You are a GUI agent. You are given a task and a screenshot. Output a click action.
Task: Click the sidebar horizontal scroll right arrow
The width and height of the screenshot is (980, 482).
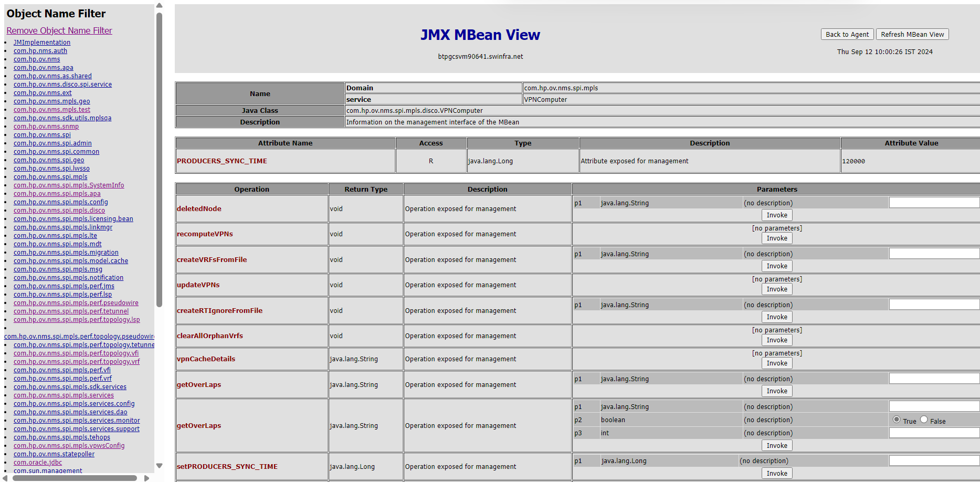coord(146,478)
